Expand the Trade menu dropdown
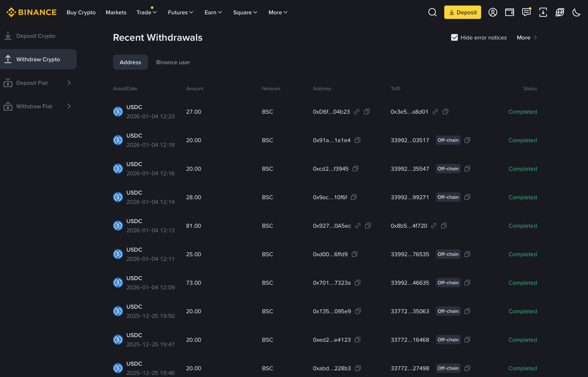Image resolution: width=588 pixels, height=377 pixels. [x=146, y=12]
